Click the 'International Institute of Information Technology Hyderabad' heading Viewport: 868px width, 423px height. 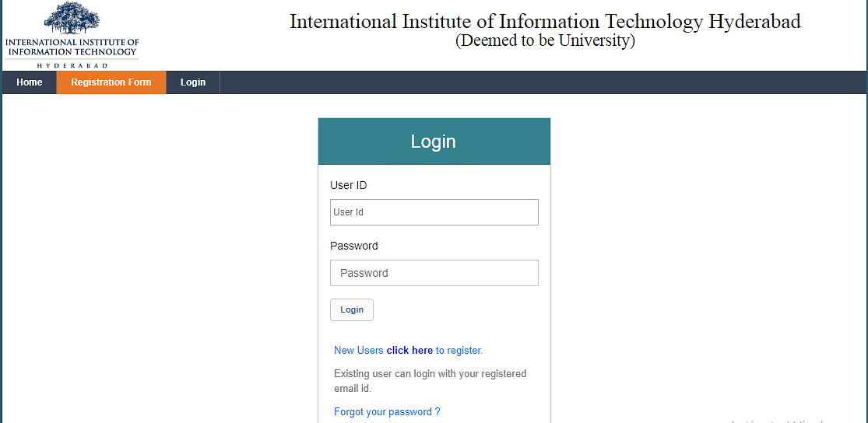click(x=545, y=22)
